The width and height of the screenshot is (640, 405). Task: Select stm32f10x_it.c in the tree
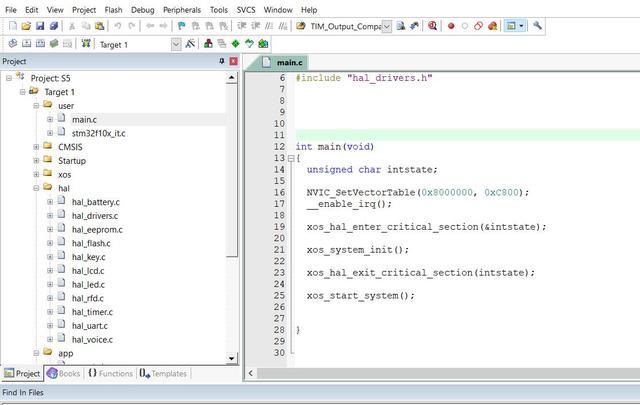point(98,134)
